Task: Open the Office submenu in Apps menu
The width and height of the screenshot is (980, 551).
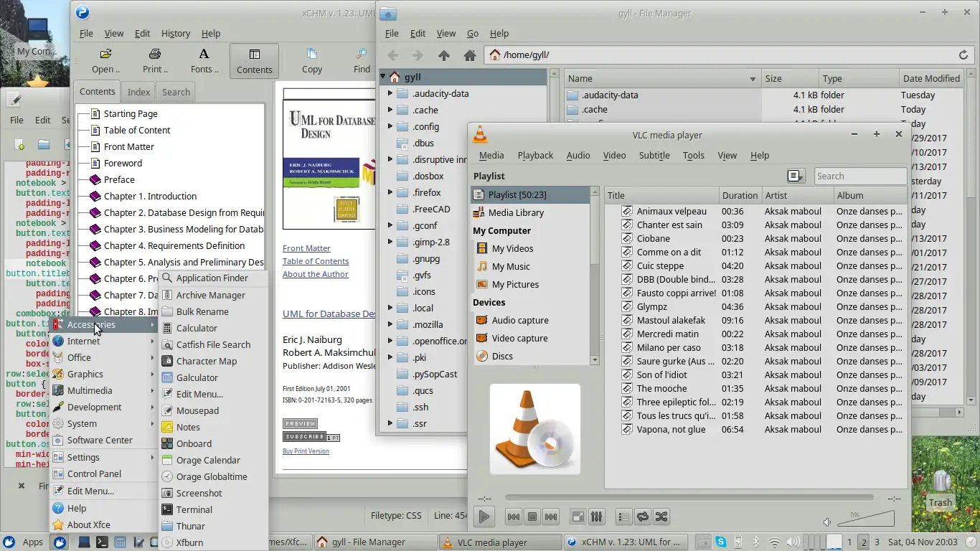Action: point(104,357)
